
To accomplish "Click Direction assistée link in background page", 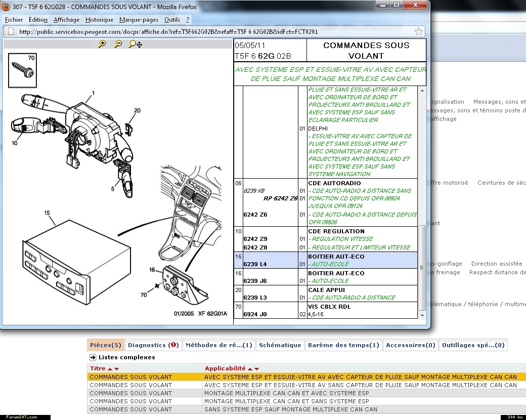I will click(497, 264).
